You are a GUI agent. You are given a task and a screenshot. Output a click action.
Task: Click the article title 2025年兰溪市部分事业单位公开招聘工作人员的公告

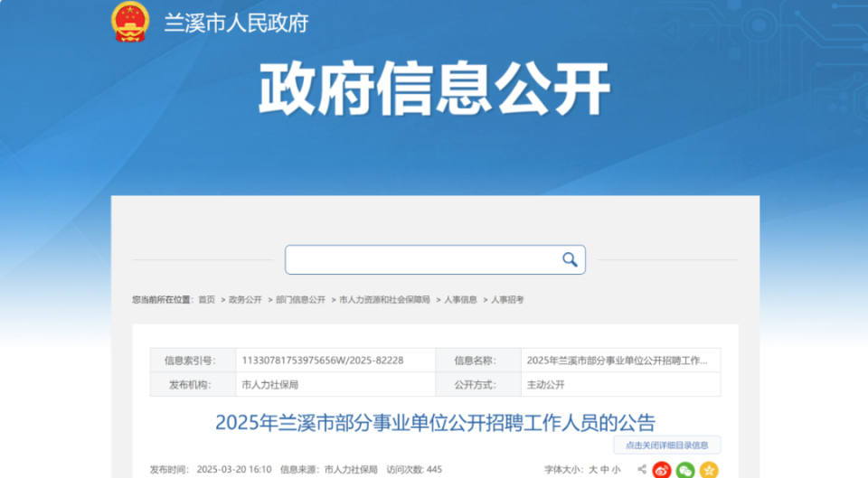pos(435,423)
